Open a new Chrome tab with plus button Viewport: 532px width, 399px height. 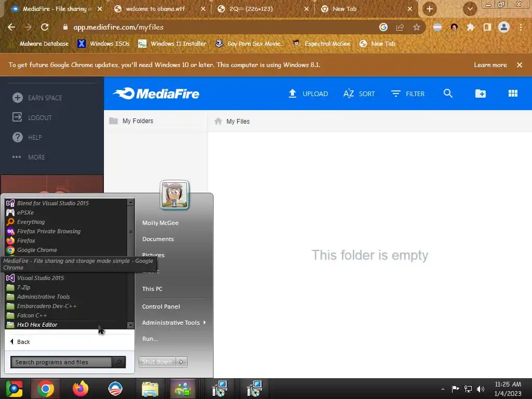(x=430, y=9)
